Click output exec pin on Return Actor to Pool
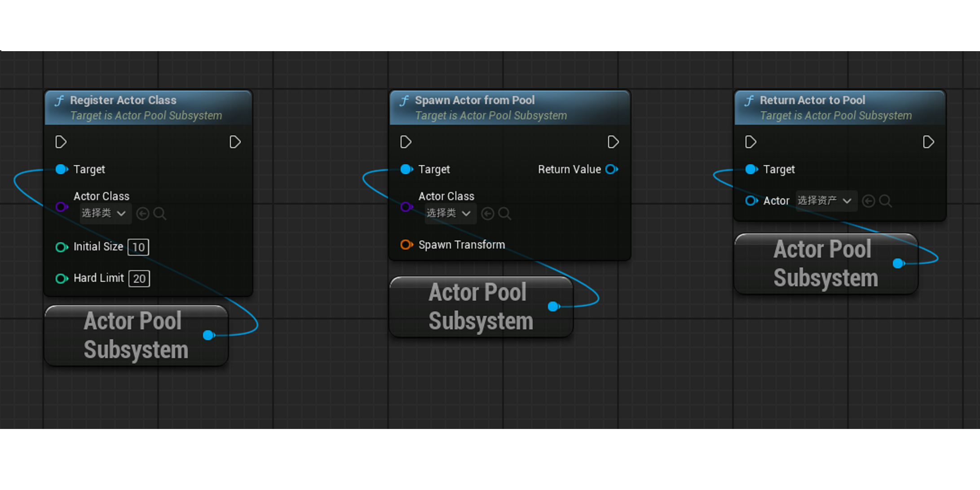The image size is (980, 490). (x=928, y=142)
